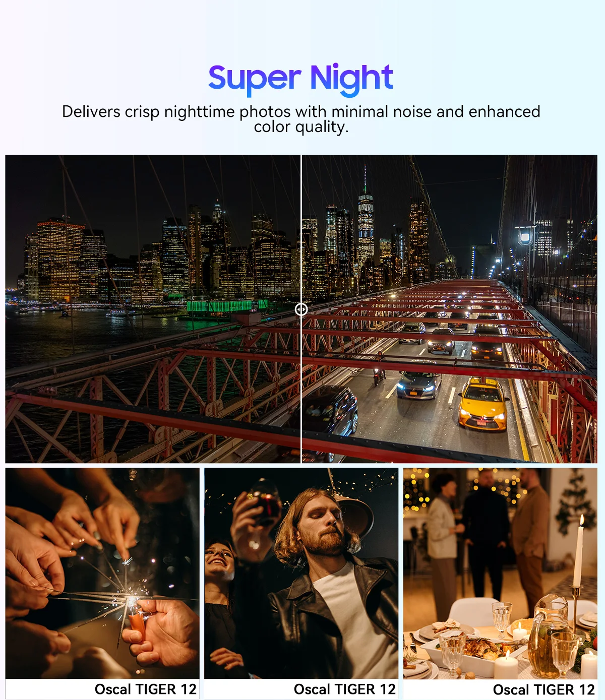
Task: Click the tall lit white candle
Action: [x=579, y=551]
